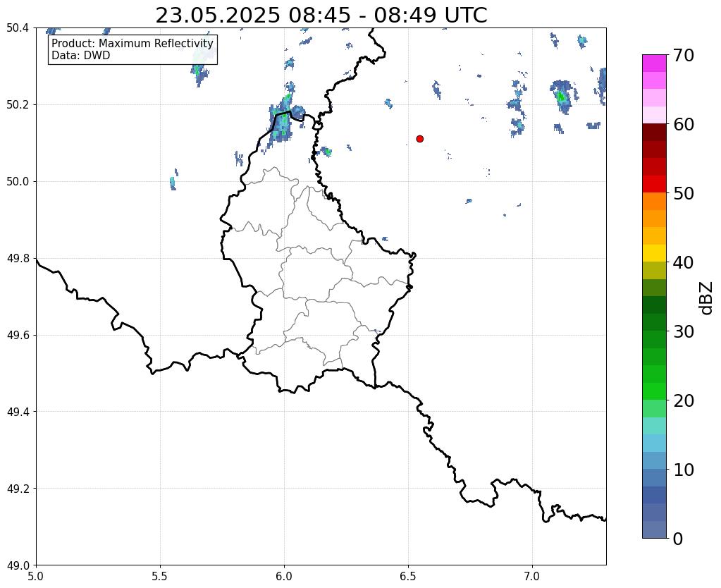Click the colorbar tick label 0
Image resolution: width=721 pixels, height=588 pixels.
pyautogui.click(x=678, y=539)
